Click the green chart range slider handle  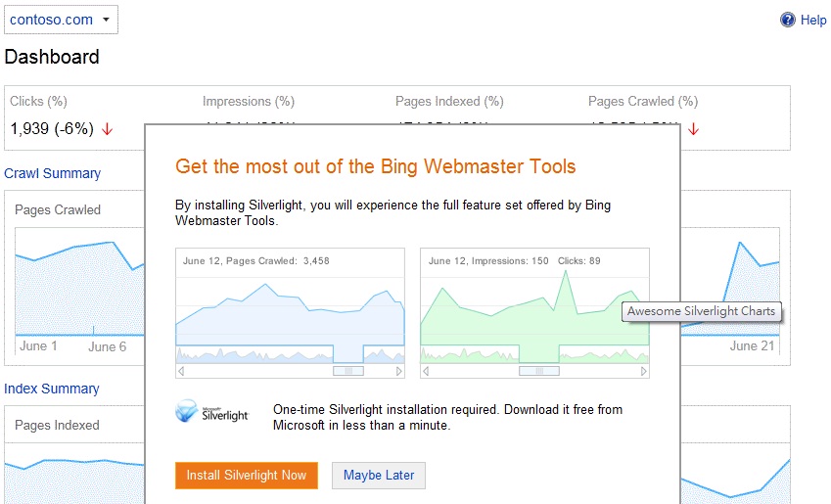click(539, 371)
